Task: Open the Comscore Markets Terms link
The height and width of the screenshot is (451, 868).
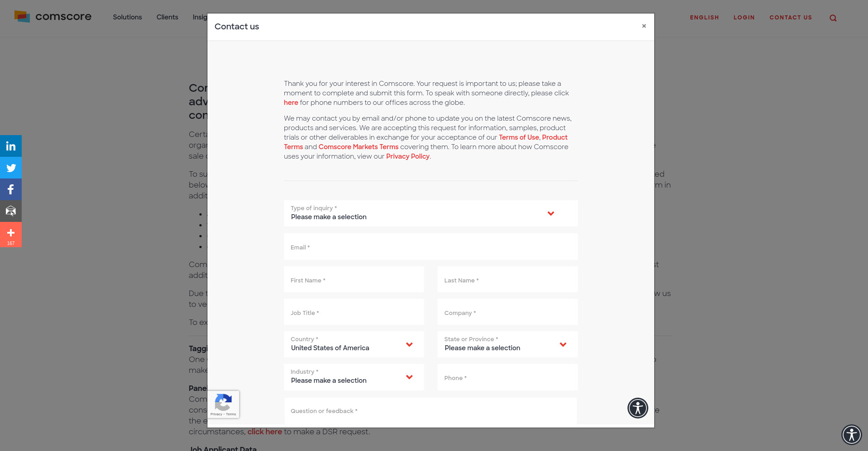Action: 359,147
